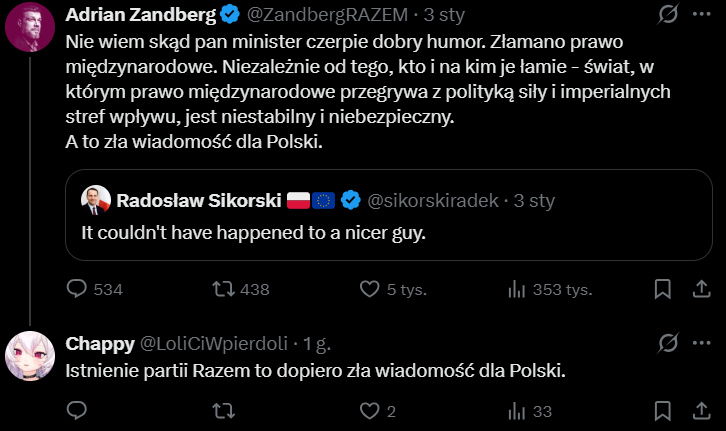Retweet Chappy's reply
This screenshot has width=726, height=431.
[226, 410]
